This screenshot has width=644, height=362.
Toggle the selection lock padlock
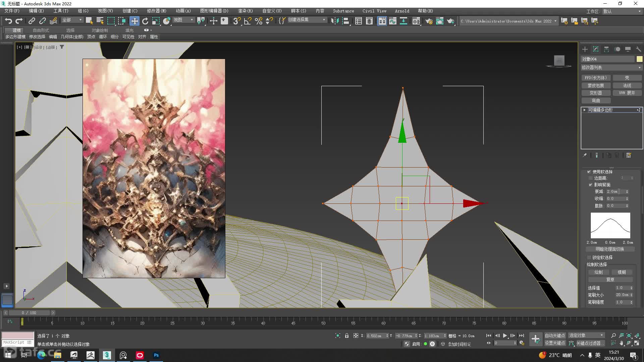click(347, 336)
